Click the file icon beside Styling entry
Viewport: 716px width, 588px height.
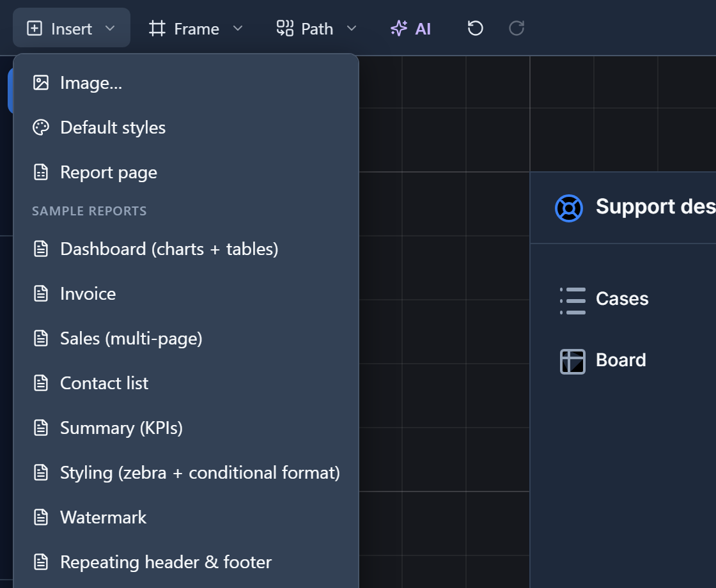41,472
